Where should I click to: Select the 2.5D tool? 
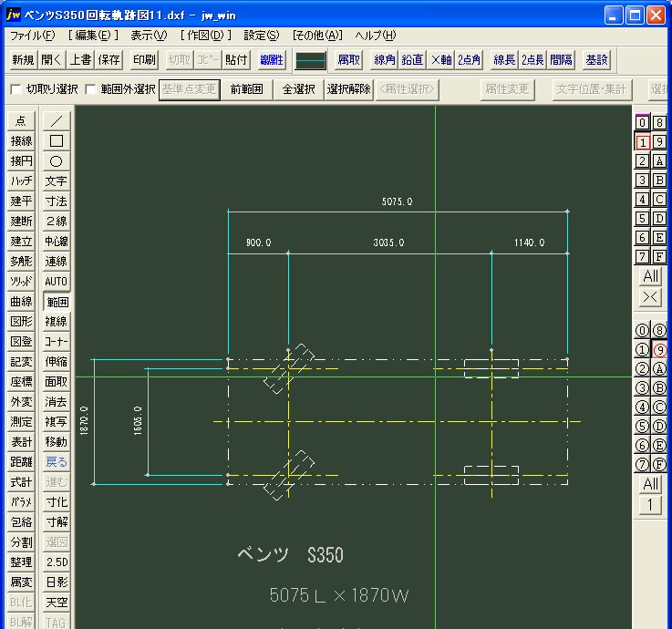tap(57, 562)
